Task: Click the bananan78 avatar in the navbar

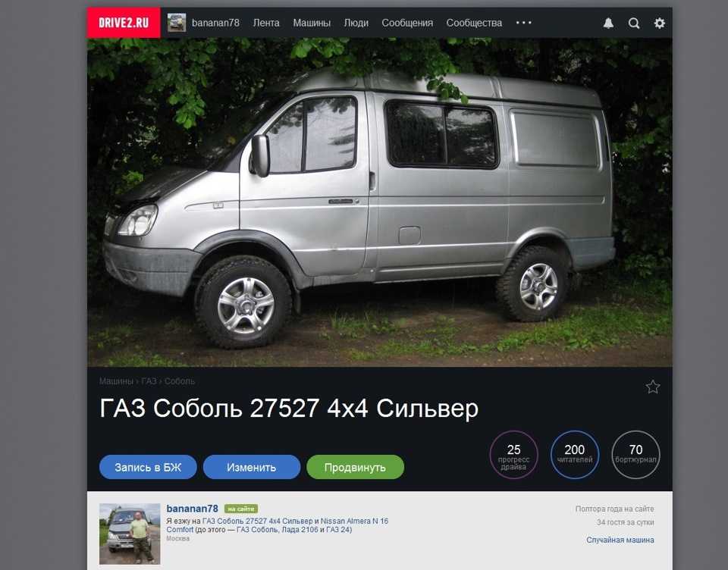Action: pyautogui.click(x=177, y=23)
